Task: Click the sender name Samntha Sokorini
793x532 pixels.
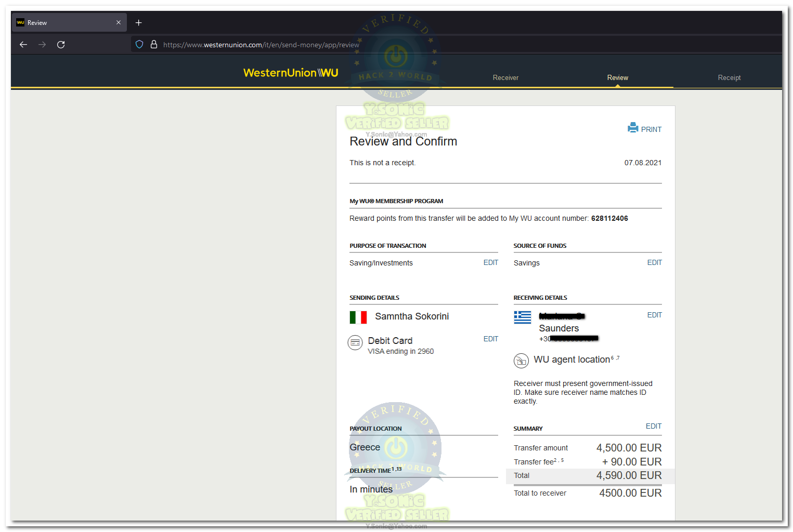Action: pos(412,317)
